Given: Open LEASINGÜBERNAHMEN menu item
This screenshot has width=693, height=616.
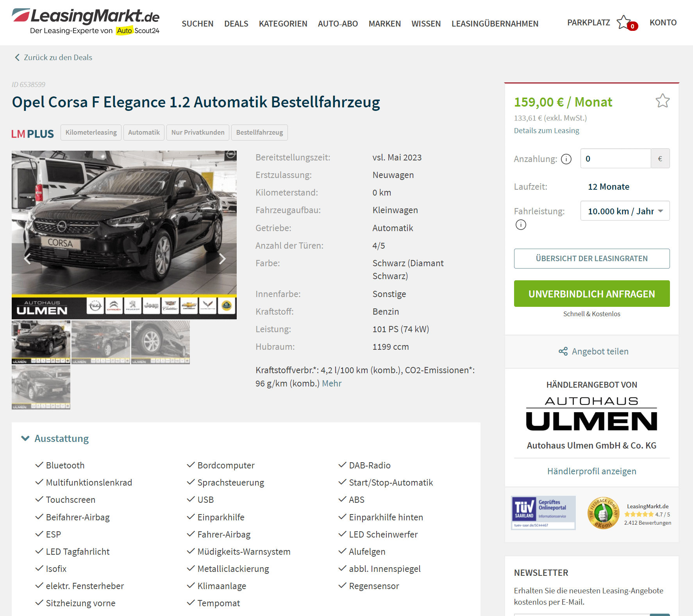Looking at the screenshot, I should tap(495, 23).
